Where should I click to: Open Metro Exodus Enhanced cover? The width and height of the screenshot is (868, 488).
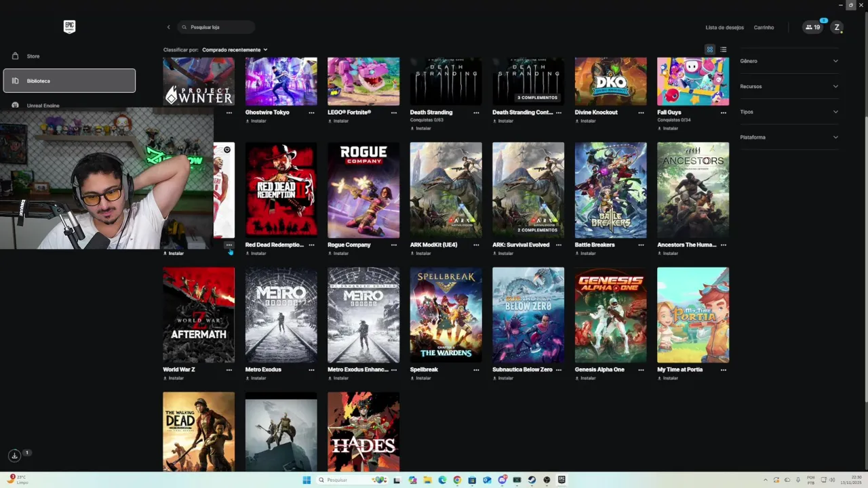pos(363,315)
